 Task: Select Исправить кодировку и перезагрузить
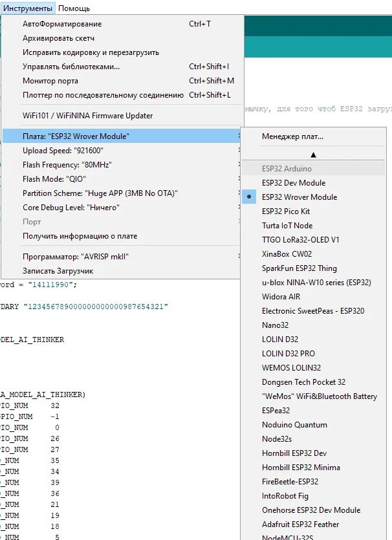[121, 52]
